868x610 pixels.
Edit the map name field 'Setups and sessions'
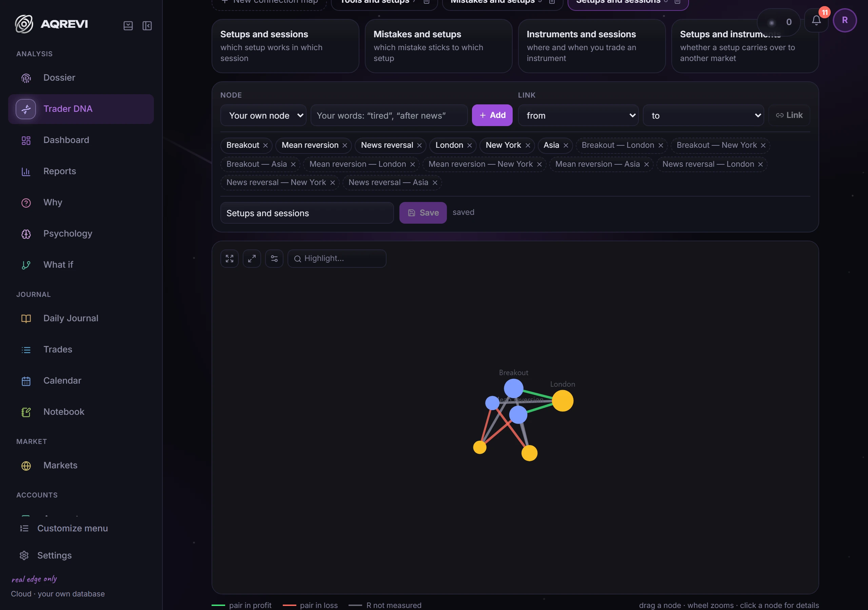tap(307, 213)
